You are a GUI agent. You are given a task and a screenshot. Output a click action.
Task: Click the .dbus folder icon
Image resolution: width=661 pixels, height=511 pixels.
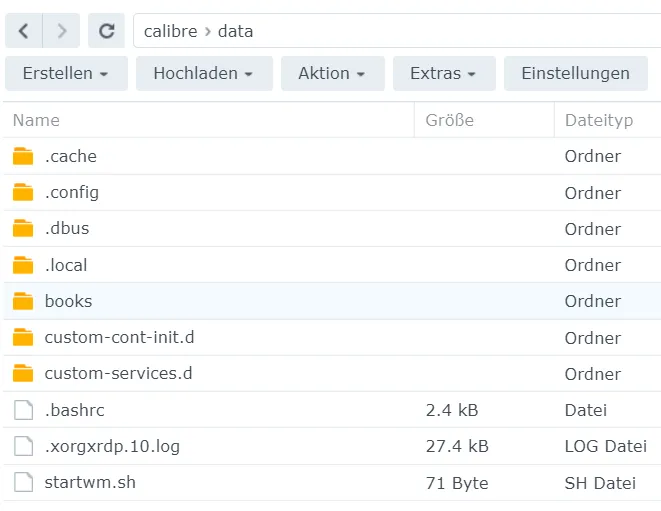23,229
